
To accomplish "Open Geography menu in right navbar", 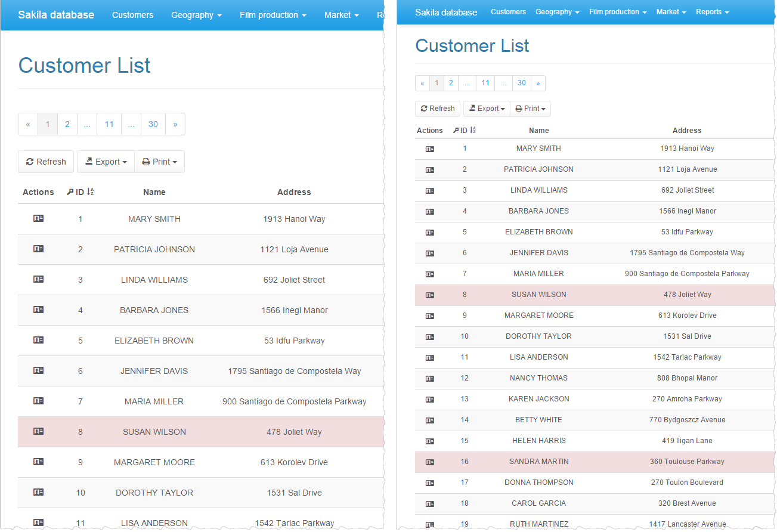I will click(557, 12).
